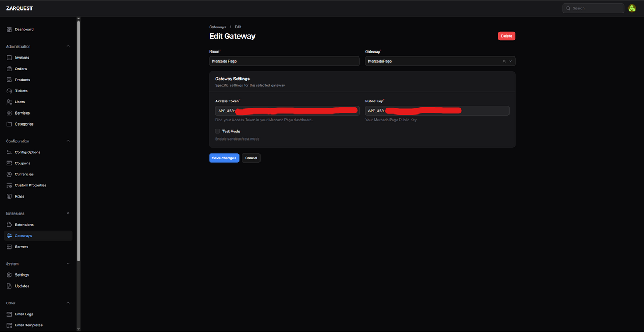The height and width of the screenshot is (332, 644).
Task: Clear the MercadoPago gateway selection X
Action: pyautogui.click(x=504, y=61)
